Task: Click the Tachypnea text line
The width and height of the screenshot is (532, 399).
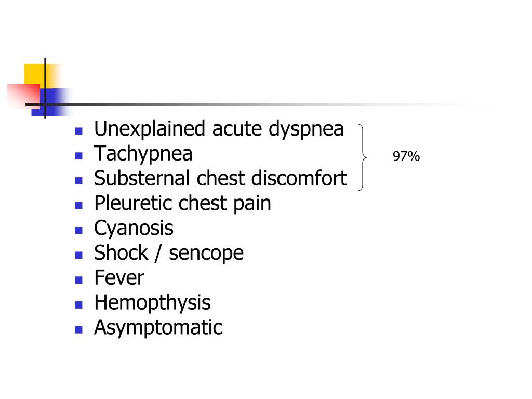Action: (143, 154)
